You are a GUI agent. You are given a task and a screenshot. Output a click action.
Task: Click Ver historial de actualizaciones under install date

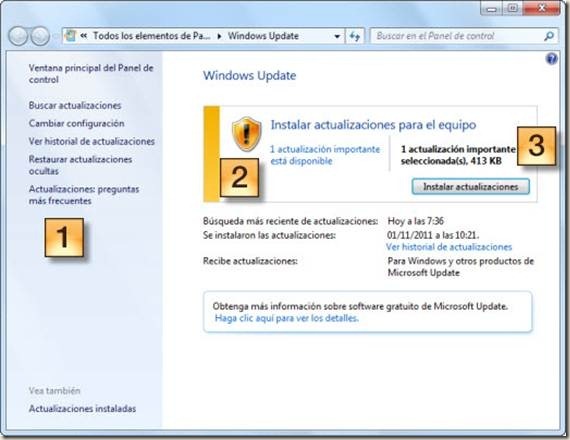tap(449, 247)
